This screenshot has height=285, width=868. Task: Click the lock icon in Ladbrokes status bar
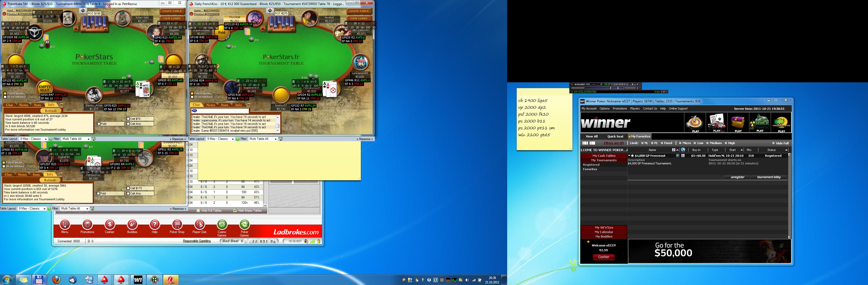pyautogui.click(x=318, y=241)
